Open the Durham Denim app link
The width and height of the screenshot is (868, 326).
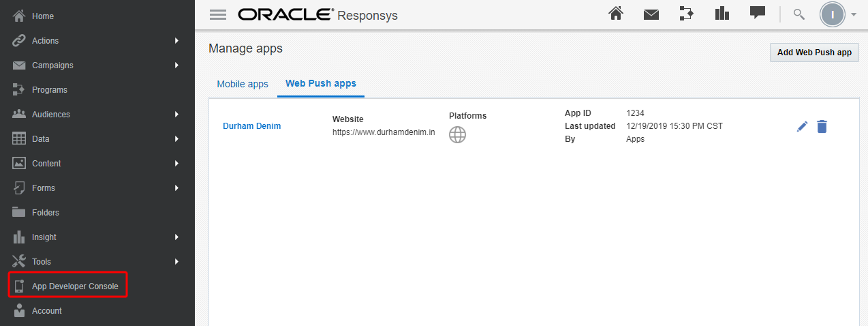251,126
